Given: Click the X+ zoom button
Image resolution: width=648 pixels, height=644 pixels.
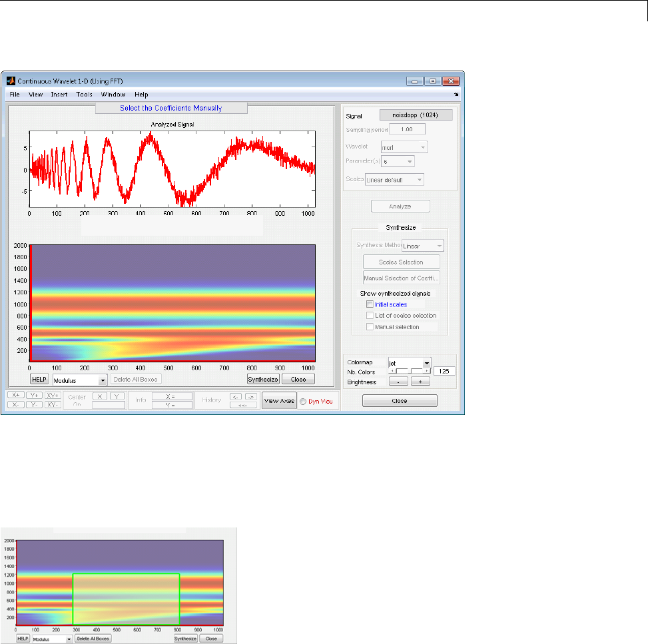Looking at the screenshot, I should coord(16,395).
